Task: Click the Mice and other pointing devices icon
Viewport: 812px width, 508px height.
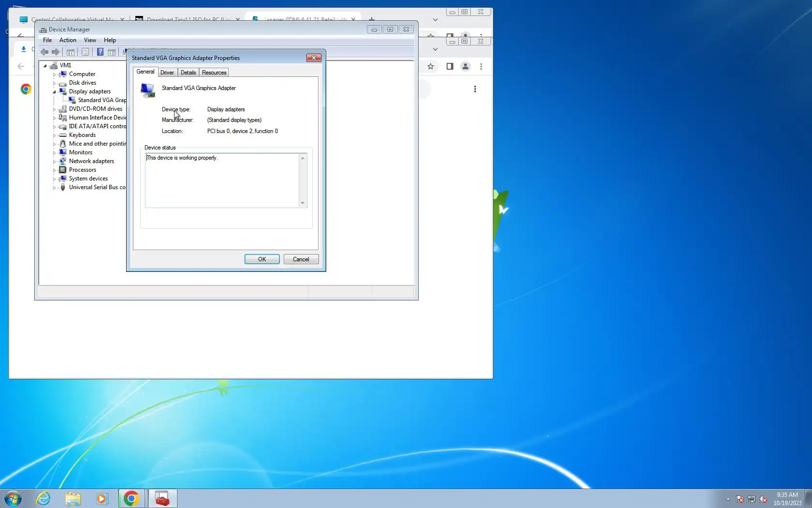Action: [x=63, y=144]
